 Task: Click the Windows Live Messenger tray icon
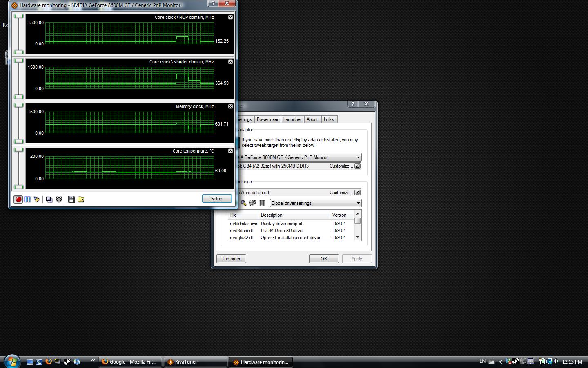(x=508, y=361)
